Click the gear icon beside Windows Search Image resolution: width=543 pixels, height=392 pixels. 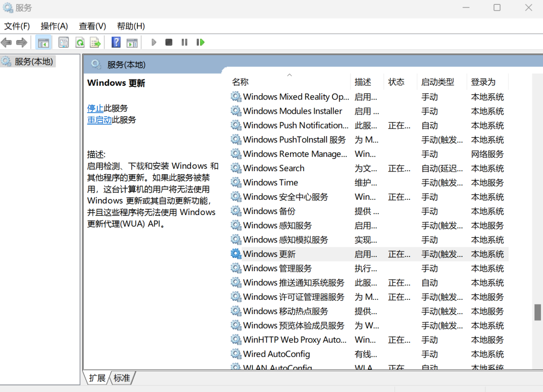coord(236,168)
